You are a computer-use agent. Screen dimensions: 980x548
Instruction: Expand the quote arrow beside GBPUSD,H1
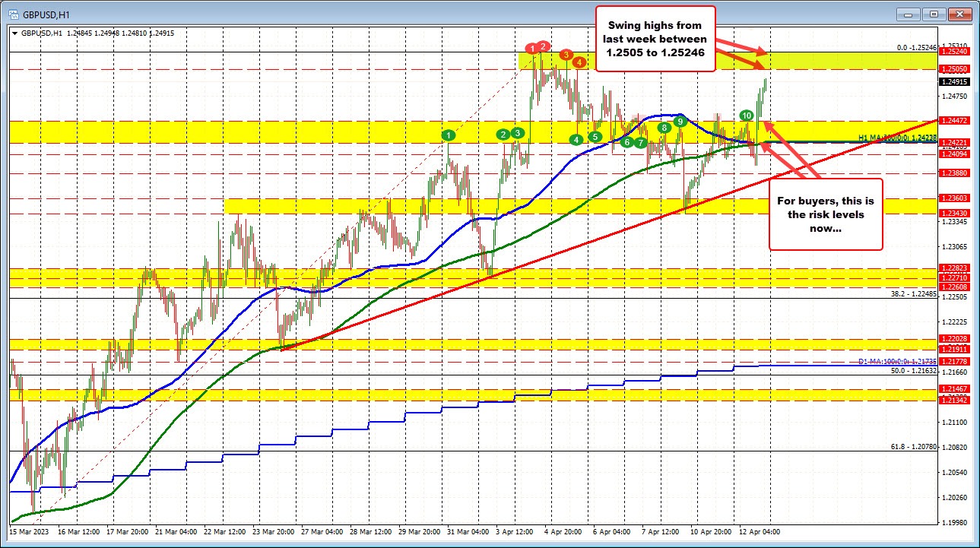click(x=15, y=33)
